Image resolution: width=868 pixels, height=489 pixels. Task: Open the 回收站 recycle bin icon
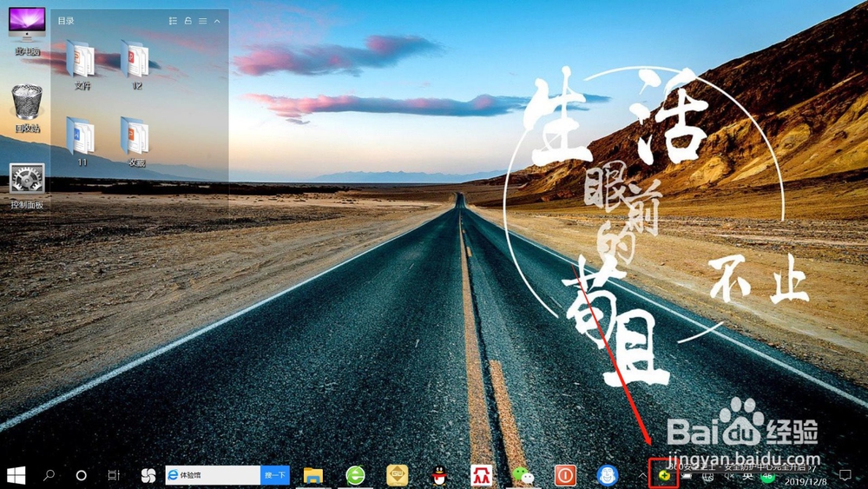(x=27, y=108)
